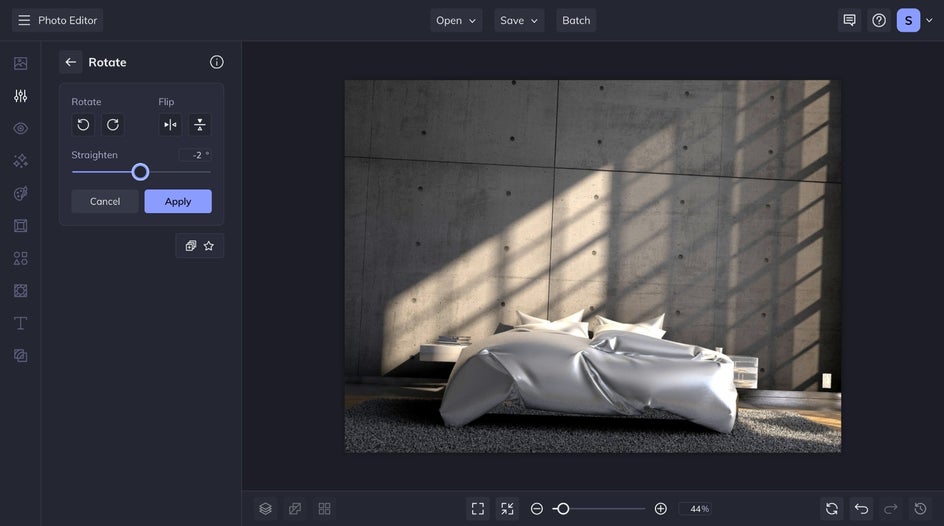
Task: Click the zoom level slider handle
Action: point(562,509)
